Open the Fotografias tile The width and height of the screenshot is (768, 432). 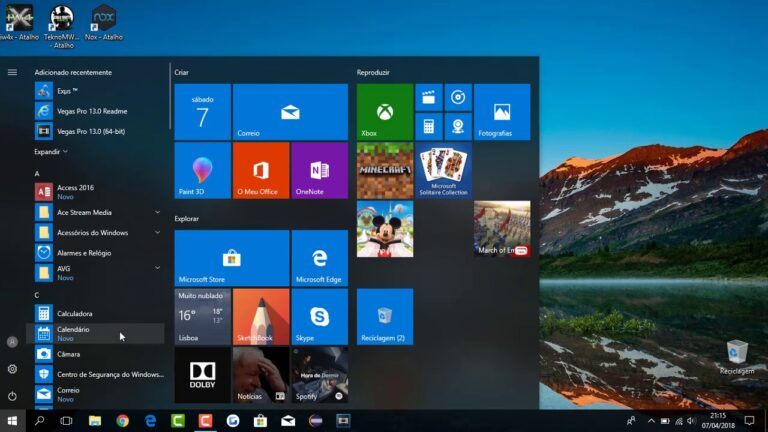pos(502,112)
